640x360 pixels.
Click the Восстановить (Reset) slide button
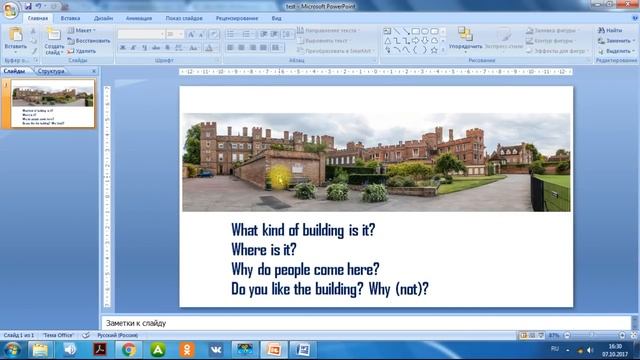[x=89, y=41]
